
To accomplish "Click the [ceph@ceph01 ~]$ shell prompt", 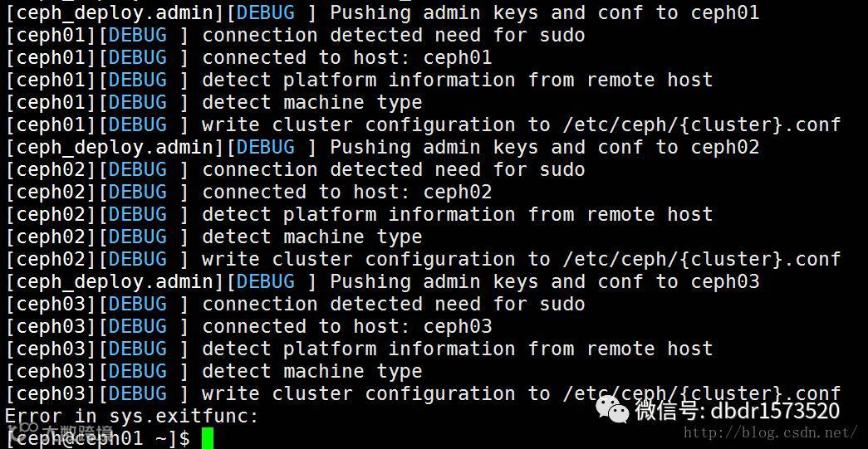I will [x=98, y=437].
